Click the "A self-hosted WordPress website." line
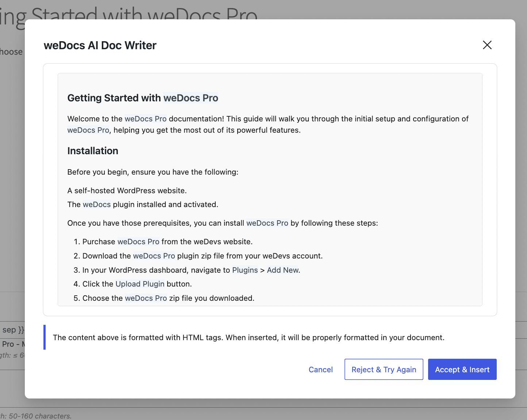 (x=127, y=191)
